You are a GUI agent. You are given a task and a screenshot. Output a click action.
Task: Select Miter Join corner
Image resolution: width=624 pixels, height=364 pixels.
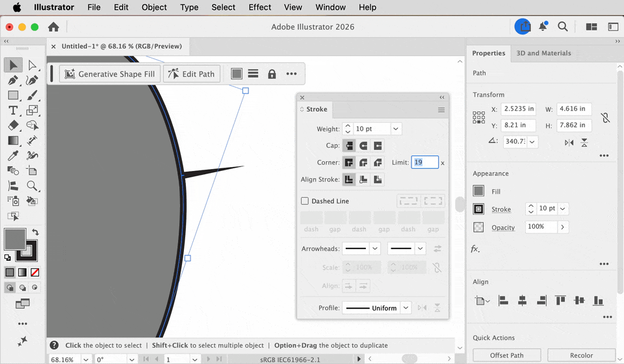[349, 162]
